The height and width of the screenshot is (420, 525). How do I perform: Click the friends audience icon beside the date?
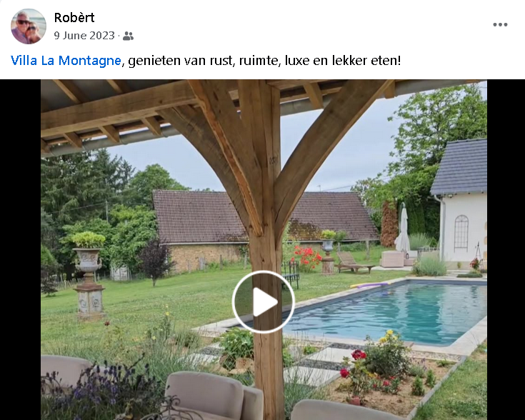pyautogui.click(x=128, y=36)
